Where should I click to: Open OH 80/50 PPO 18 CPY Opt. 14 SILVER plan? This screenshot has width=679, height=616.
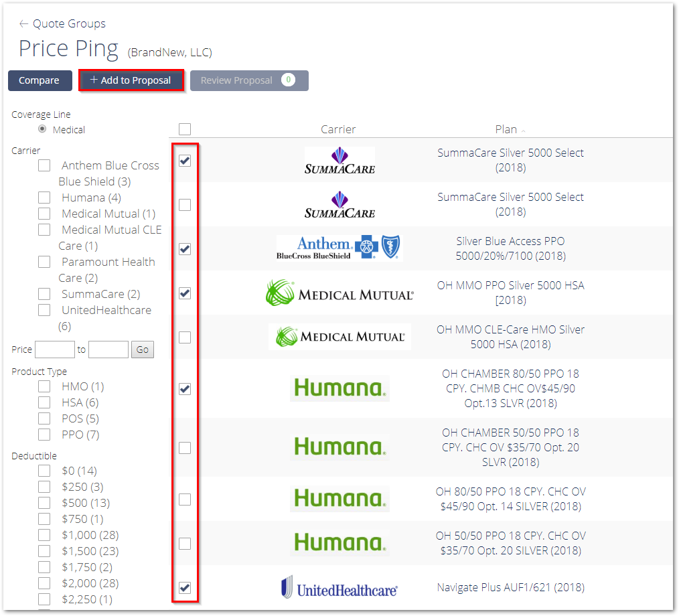pyautogui.click(x=510, y=499)
